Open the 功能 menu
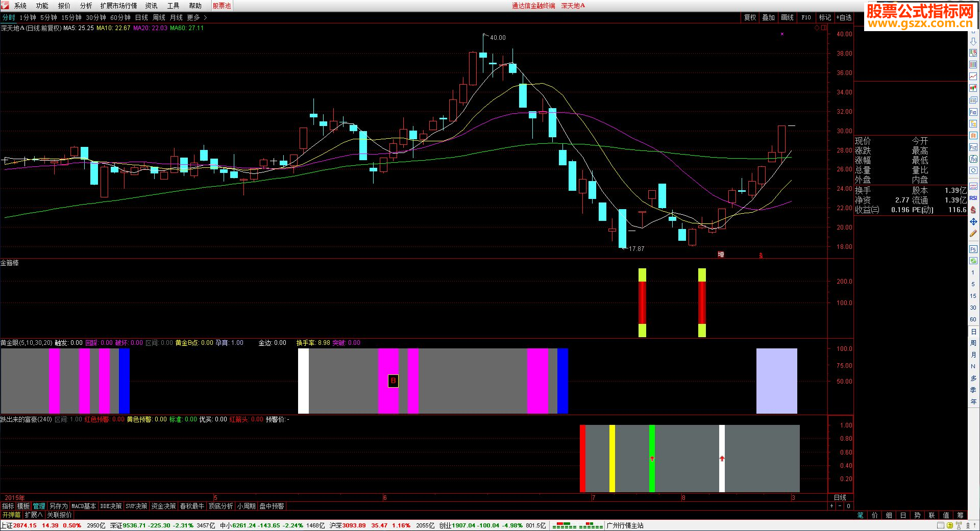Screen dimensions: 980x531 point(42,6)
